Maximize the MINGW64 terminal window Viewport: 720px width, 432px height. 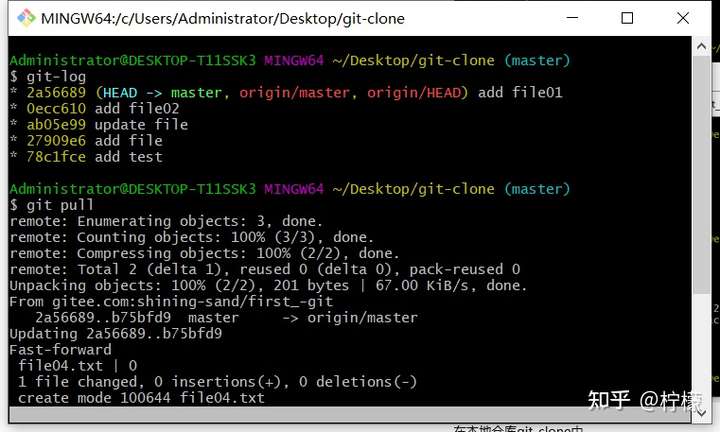pos(627,18)
